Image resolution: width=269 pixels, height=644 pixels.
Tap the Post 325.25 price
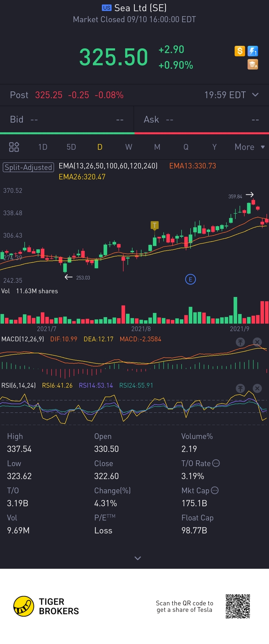(49, 95)
